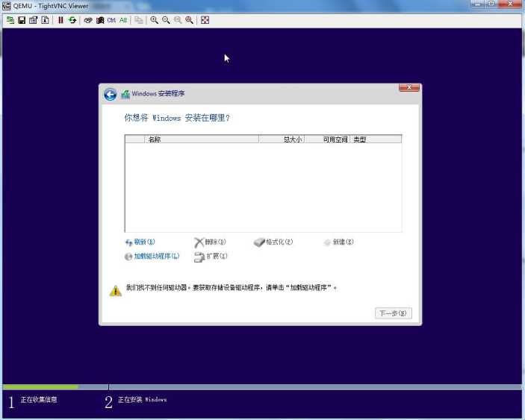The image size is (525, 420).
Task: Click the green setup progress bar
Action: [40, 387]
